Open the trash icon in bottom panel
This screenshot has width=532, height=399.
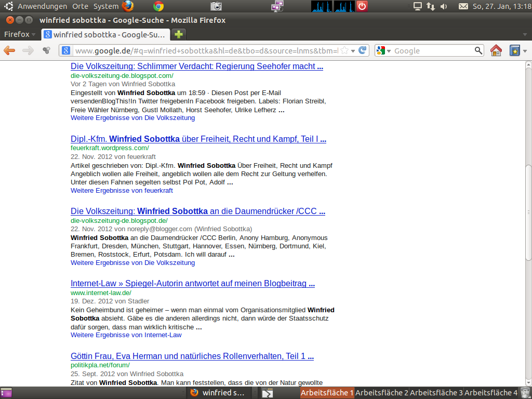coord(525,393)
